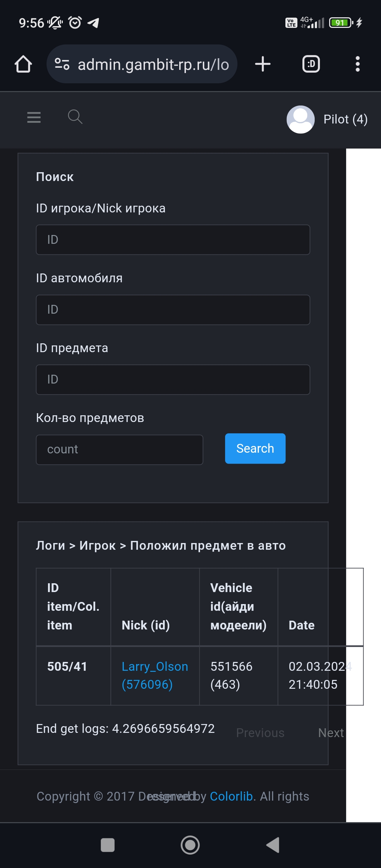Viewport: 381px width, 868px height.
Task: Open the Pilot user avatar
Action: [301, 120]
